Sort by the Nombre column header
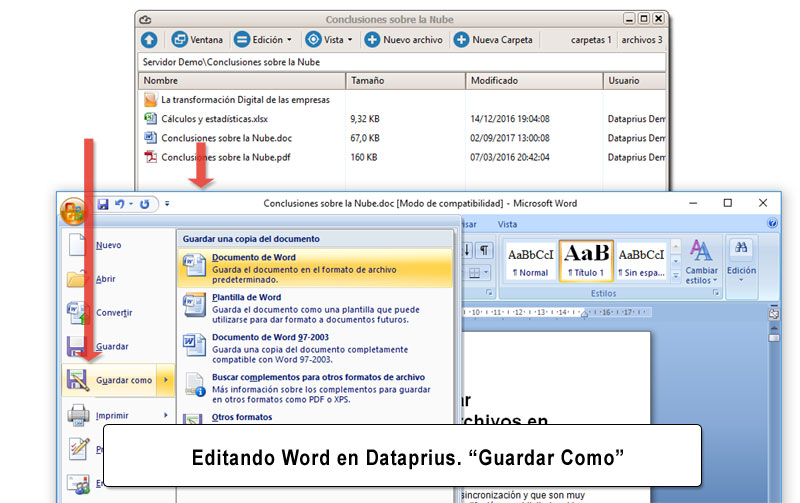Screen dimensions: 800x503 (242, 81)
